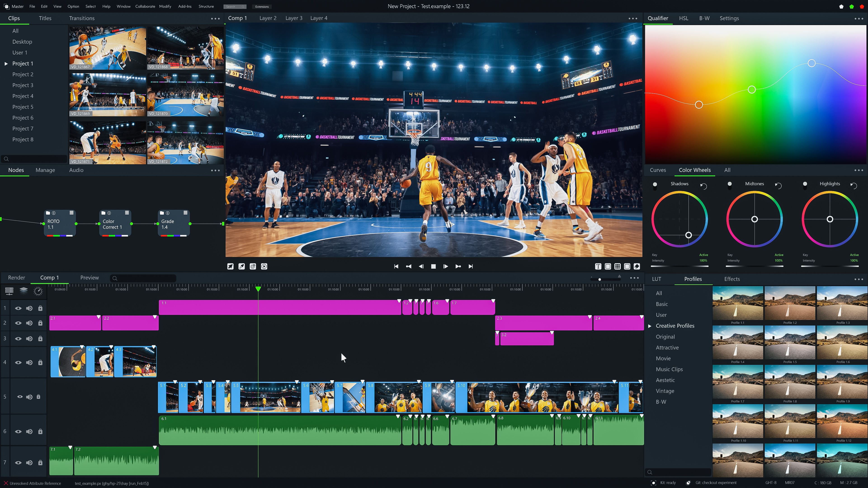Image resolution: width=868 pixels, height=488 pixels.
Task: Expand the Project 1 entry in Clips sidebar
Action: [x=6, y=63]
